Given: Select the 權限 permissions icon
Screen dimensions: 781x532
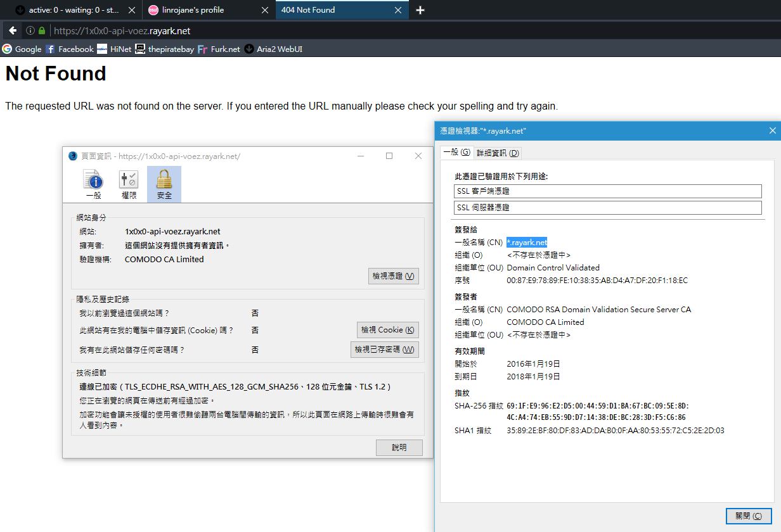Looking at the screenshot, I should tap(129, 184).
